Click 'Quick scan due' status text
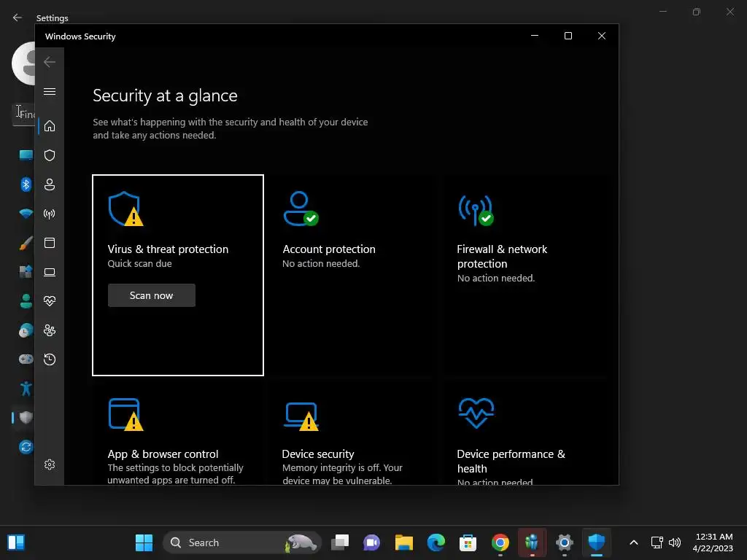Viewport: 747px width, 560px height. (139, 263)
